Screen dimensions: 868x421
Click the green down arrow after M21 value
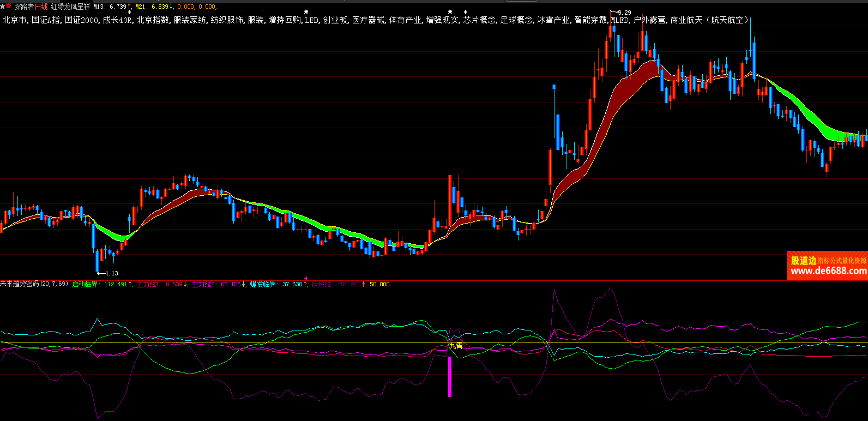[171, 7]
